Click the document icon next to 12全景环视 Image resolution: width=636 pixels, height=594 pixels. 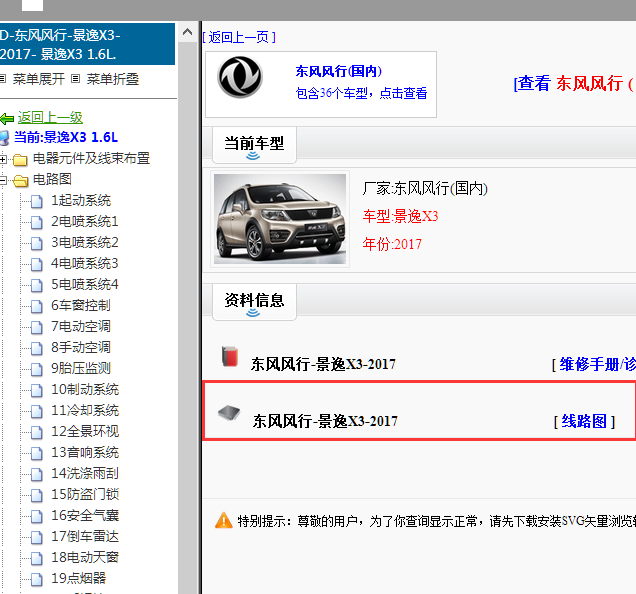tap(37, 433)
